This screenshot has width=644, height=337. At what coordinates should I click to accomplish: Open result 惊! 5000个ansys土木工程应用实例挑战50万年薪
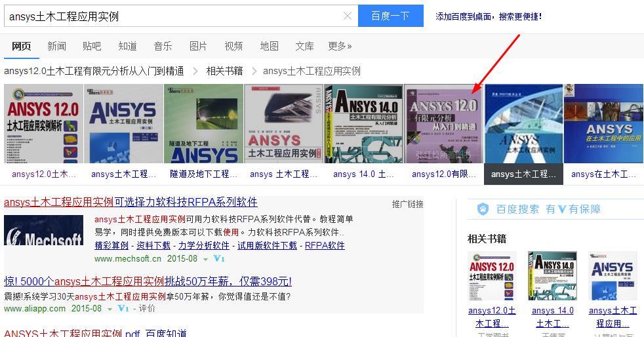[x=148, y=281]
